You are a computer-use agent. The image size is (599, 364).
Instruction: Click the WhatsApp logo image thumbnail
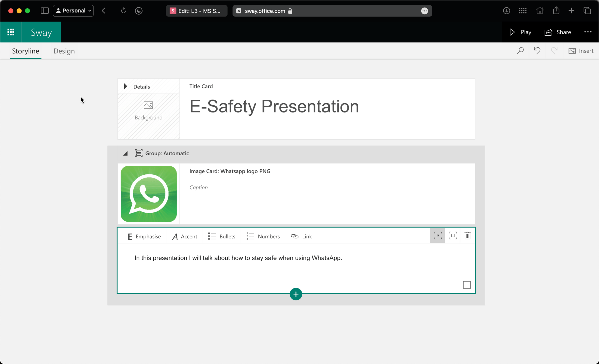(x=149, y=194)
